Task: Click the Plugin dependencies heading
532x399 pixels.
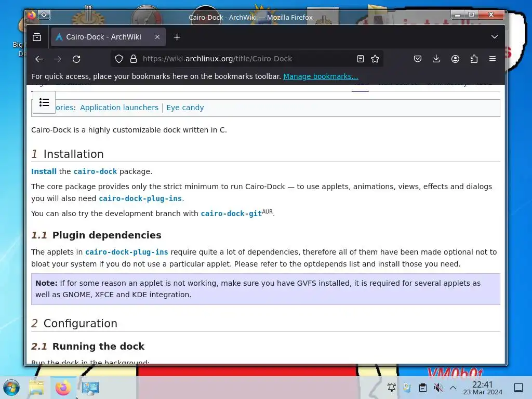Action: tap(107, 235)
